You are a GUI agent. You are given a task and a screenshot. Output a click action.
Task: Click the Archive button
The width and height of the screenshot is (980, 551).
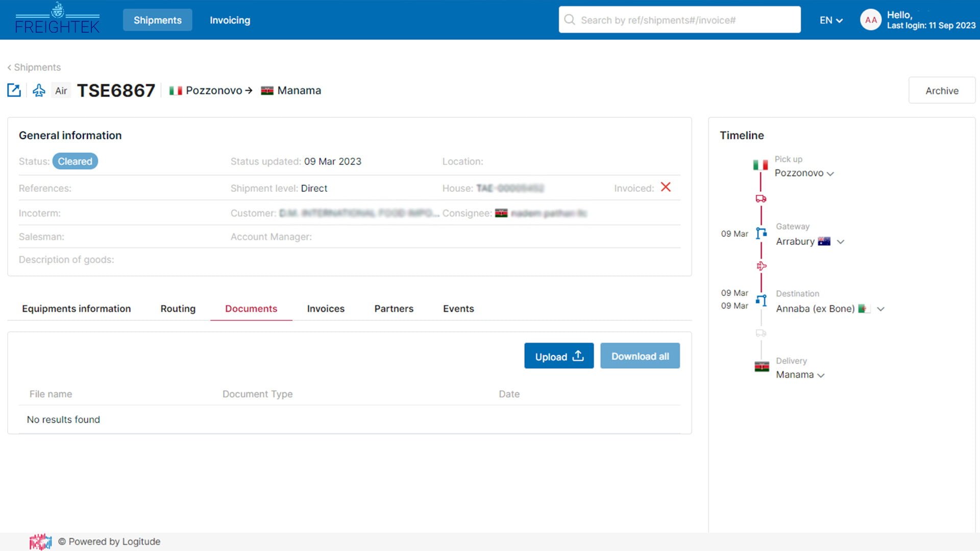(x=942, y=91)
